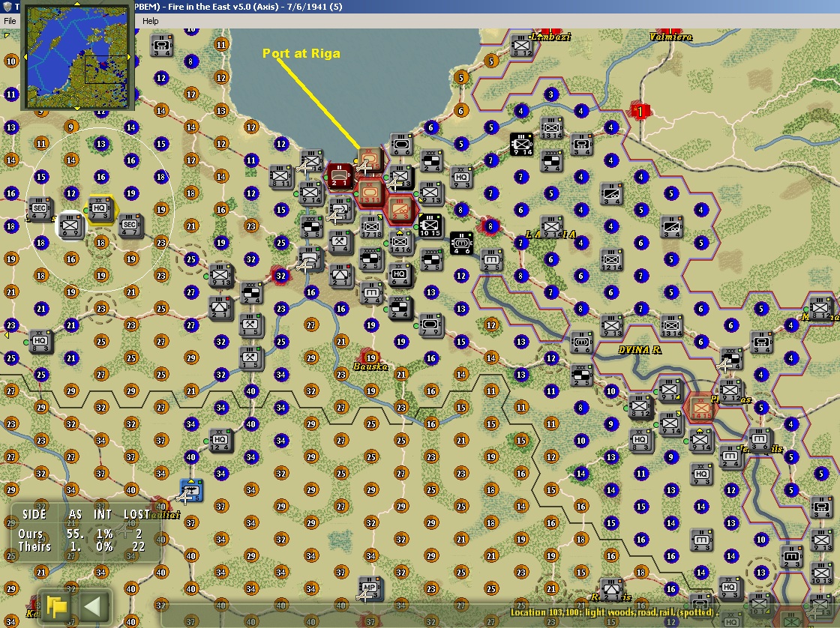Open the Help menu
840x628 pixels.
(150, 21)
